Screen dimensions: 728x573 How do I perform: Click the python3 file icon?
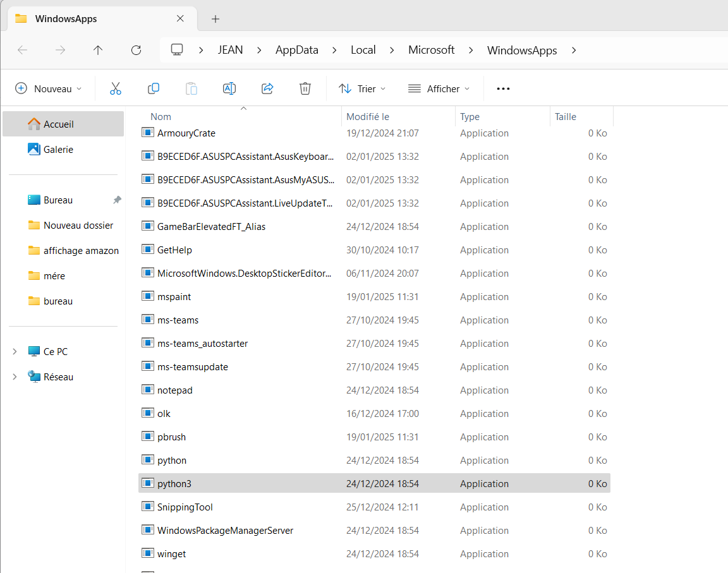coord(148,483)
